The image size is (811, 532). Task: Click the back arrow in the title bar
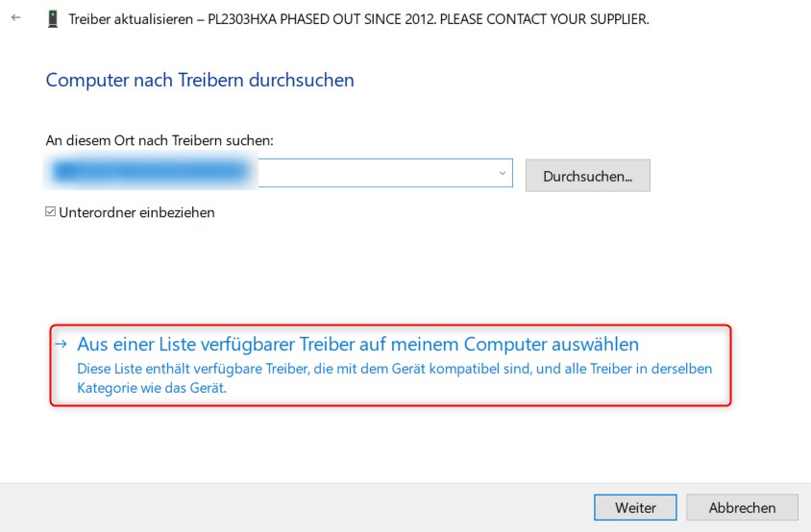pyautogui.click(x=15, y=18)
